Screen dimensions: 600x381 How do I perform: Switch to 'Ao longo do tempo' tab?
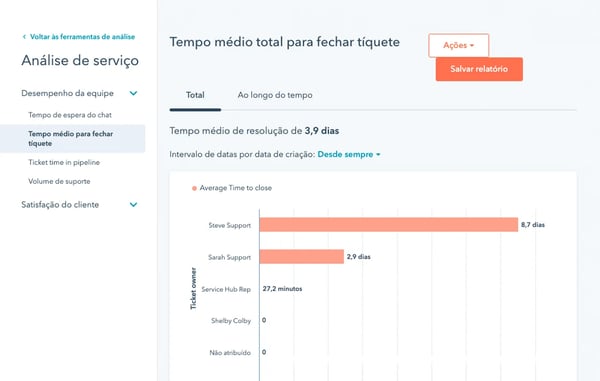click(x=275, y=95)
